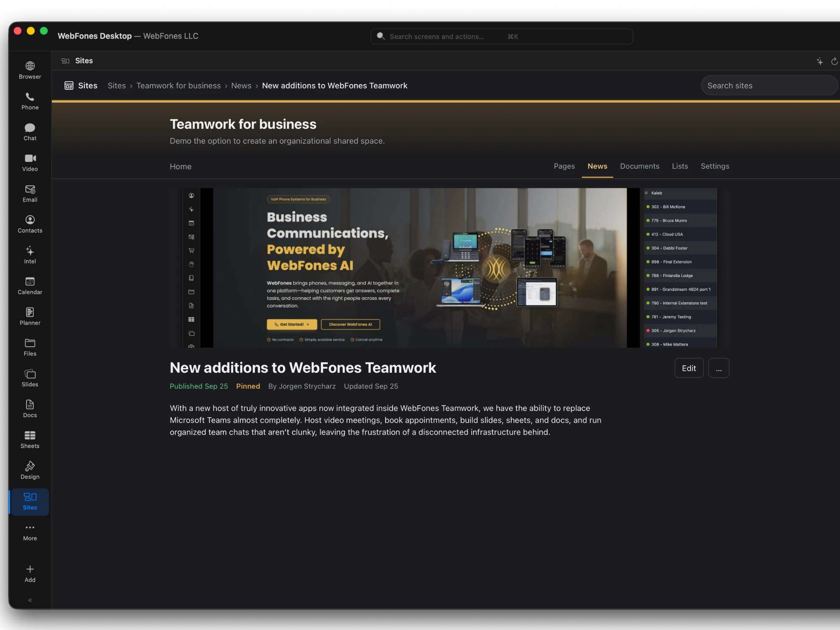Image resolution: width=840 pixels, height=630 pixels.
Task: Click the Edit button for the article
Action: pos(689,368)
